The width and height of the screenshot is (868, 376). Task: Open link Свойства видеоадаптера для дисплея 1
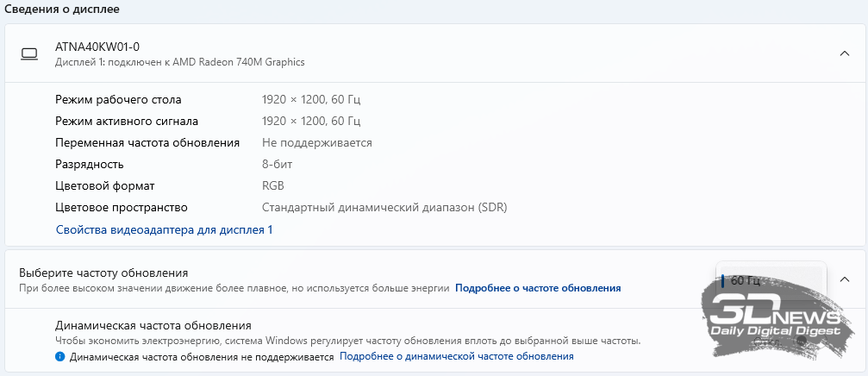[164, 230]
